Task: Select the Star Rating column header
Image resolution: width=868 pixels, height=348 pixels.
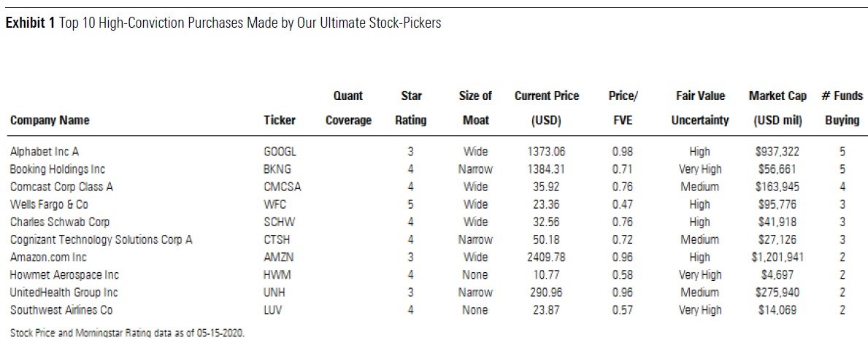Action: point(411,108)
